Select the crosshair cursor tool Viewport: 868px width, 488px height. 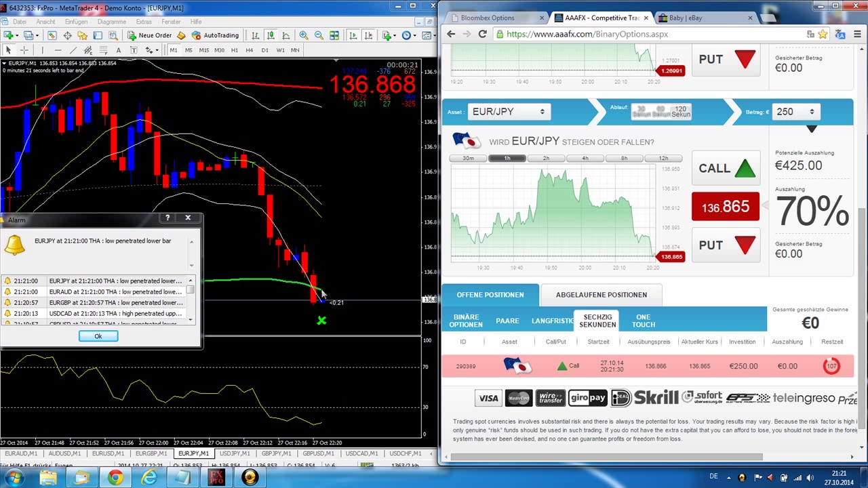click(x=24, y=50)
